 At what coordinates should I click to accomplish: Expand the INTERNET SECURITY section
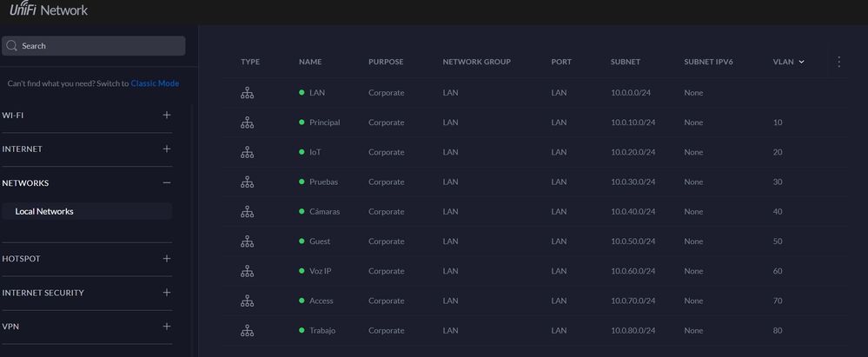click(x=167, y=293)
